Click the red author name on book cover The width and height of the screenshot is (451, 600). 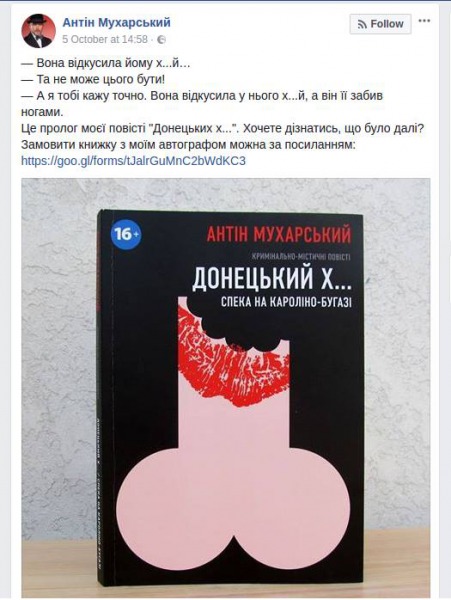pos(278,235)
